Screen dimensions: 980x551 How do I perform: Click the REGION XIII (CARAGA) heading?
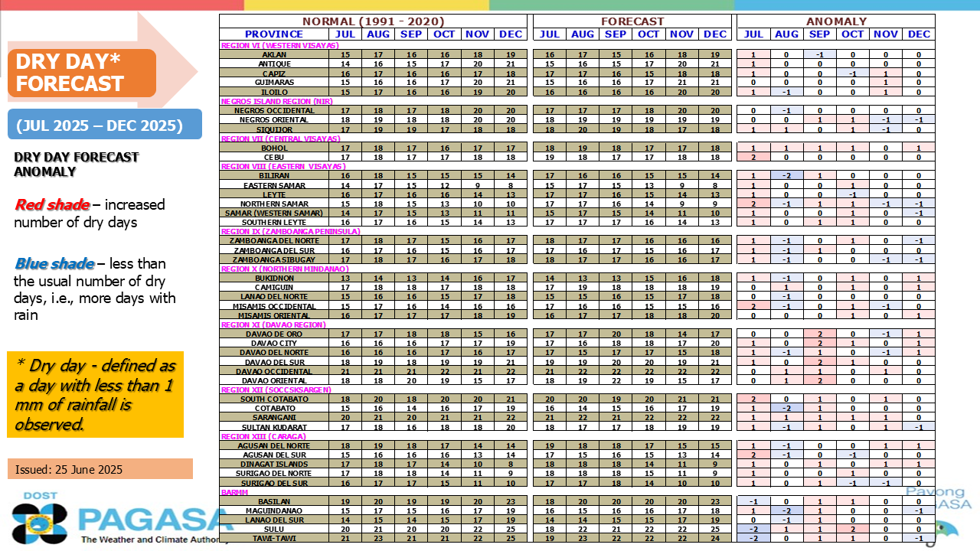264,436
